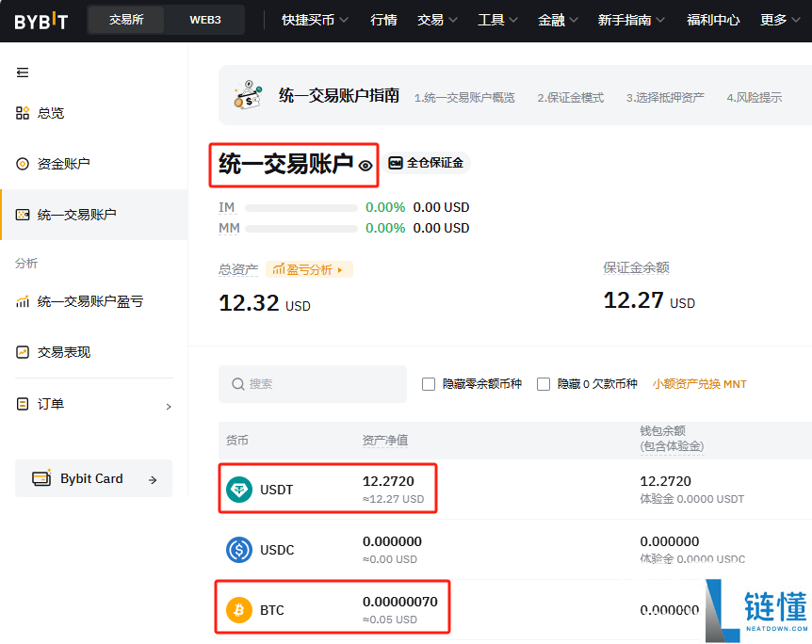812x644 pixels.
Task: Click the 钱包余额 column header
Action: 672,439
